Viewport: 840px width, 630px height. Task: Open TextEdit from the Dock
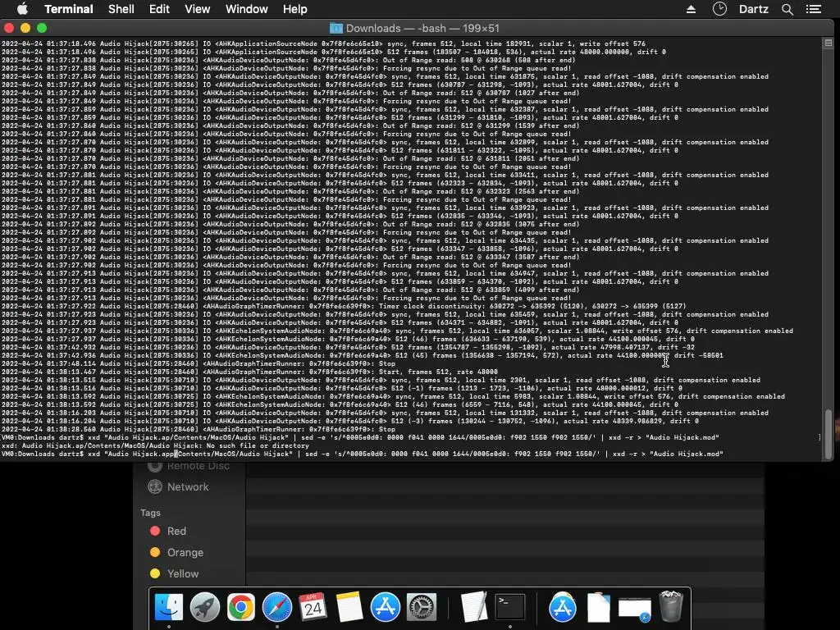(474, 607)
